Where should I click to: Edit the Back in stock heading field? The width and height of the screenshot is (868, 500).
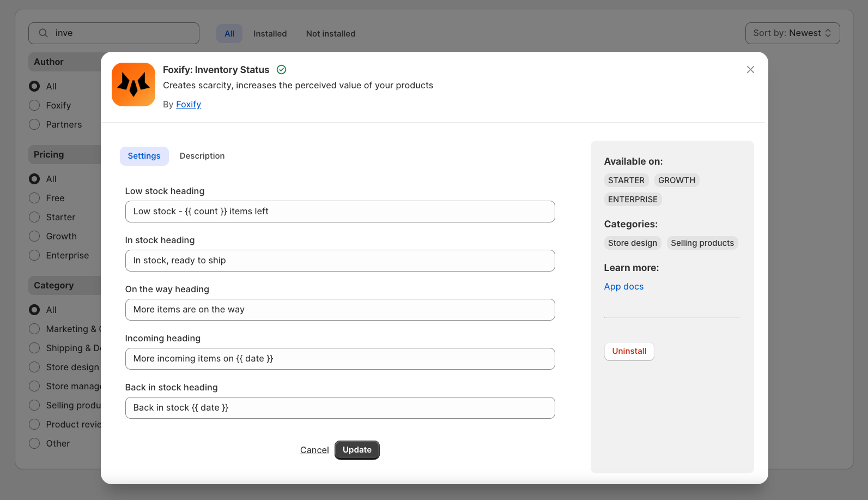[x=340, y=408]
